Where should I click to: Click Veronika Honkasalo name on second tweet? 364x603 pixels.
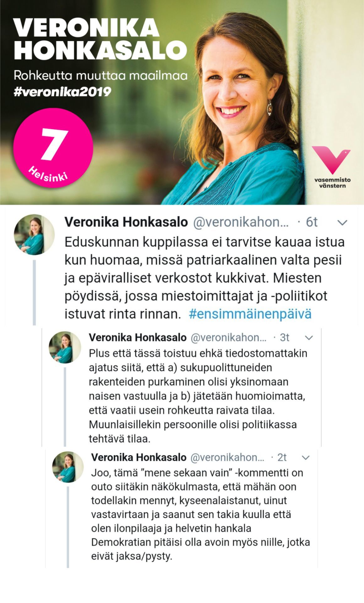coord(138,338)
